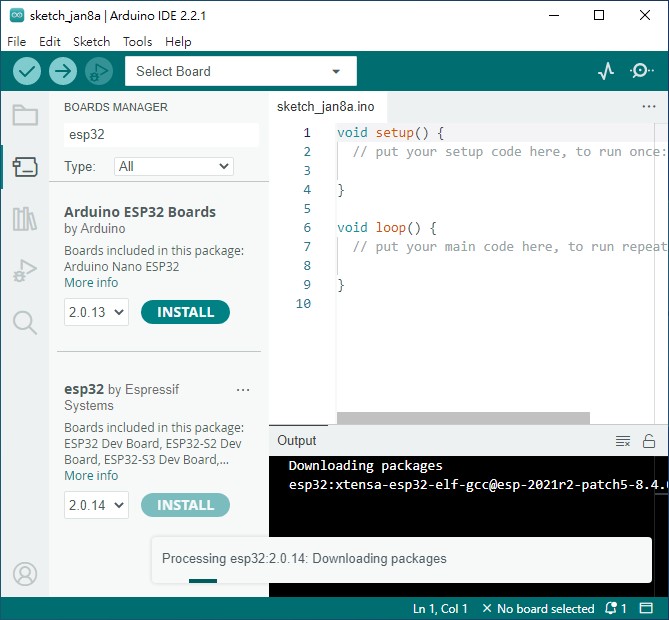The height and width of the screenshot is (620, 669).
Task: Click the Arduino ESP32 Boards title
Action: [140, 212]
